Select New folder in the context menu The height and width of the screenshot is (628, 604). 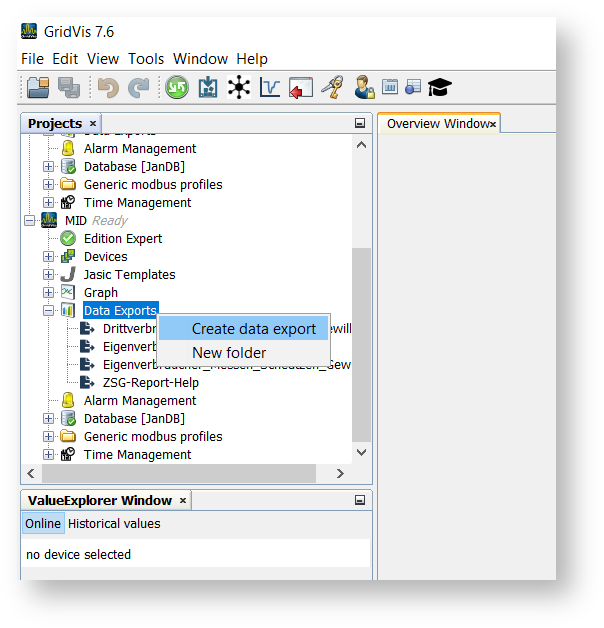click(x=229, y=353)
